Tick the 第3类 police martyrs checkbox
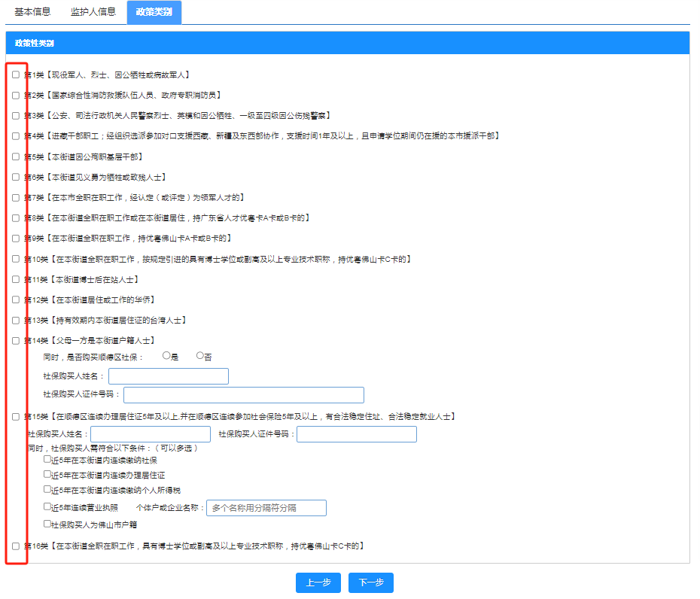This screenshot has height=599, width=700. point(16,116)
